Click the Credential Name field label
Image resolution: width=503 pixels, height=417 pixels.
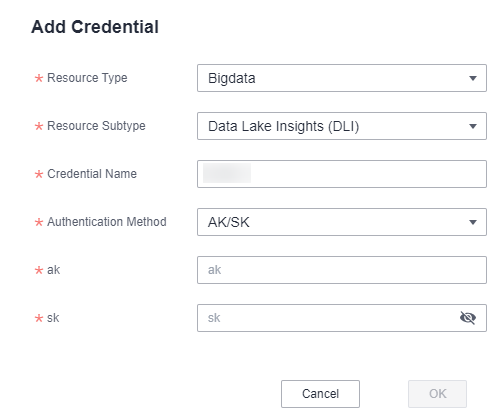click(92, 174)
